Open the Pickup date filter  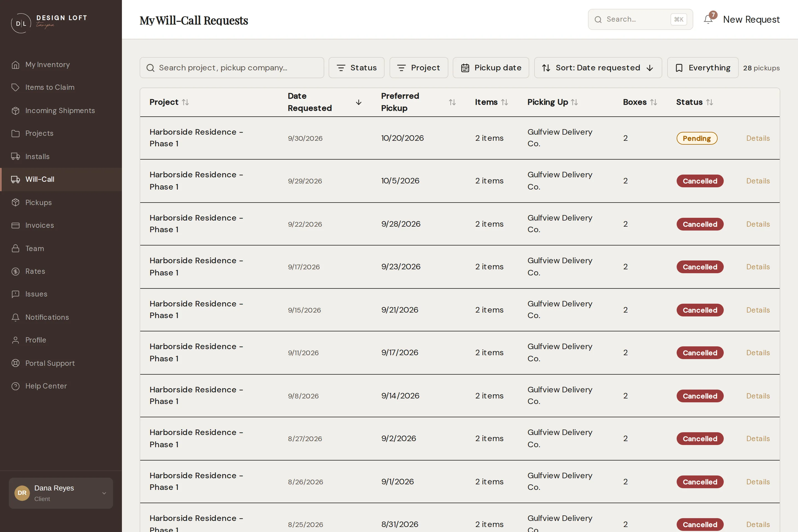pyautogui.click(x=491, y=68)
